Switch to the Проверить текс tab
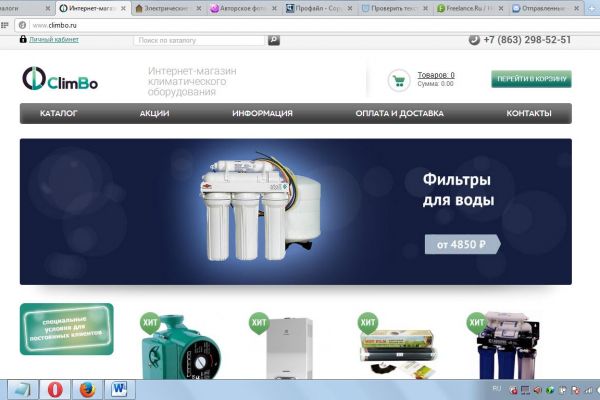Viewport: 600px width, 400px height. 394,8
